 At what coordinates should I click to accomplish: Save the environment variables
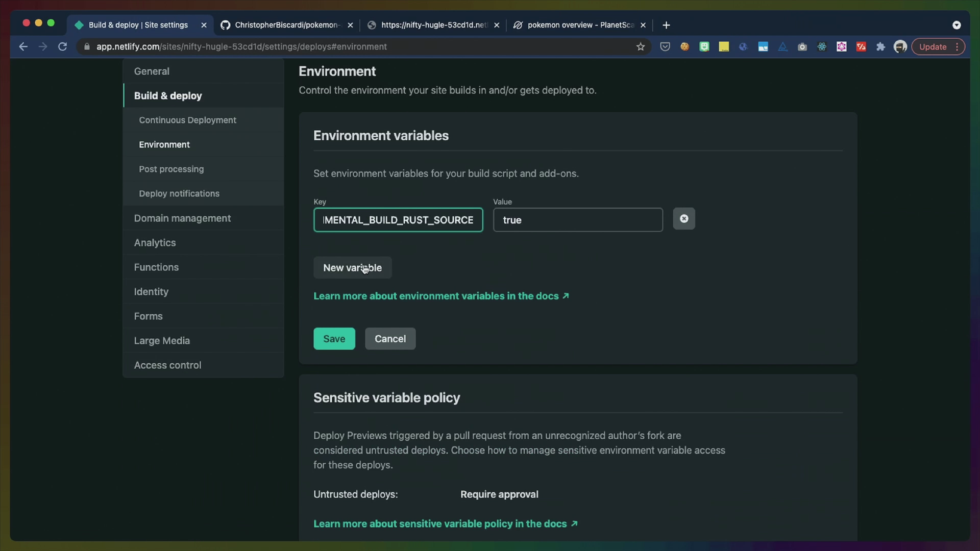click(334, 339)
